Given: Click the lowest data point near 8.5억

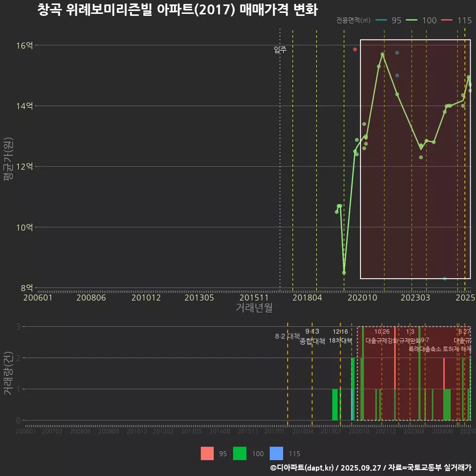Looking at the screenshot, I should [x=344, y=273].
